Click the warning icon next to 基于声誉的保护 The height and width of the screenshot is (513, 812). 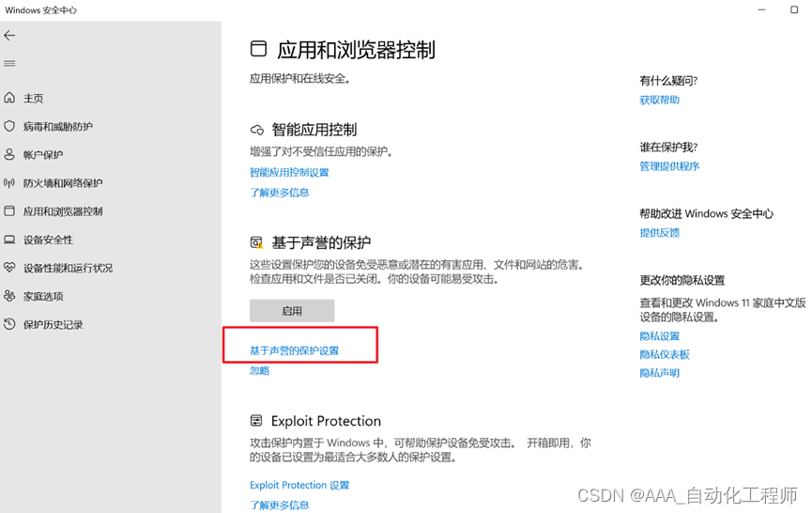coord(257,242)
